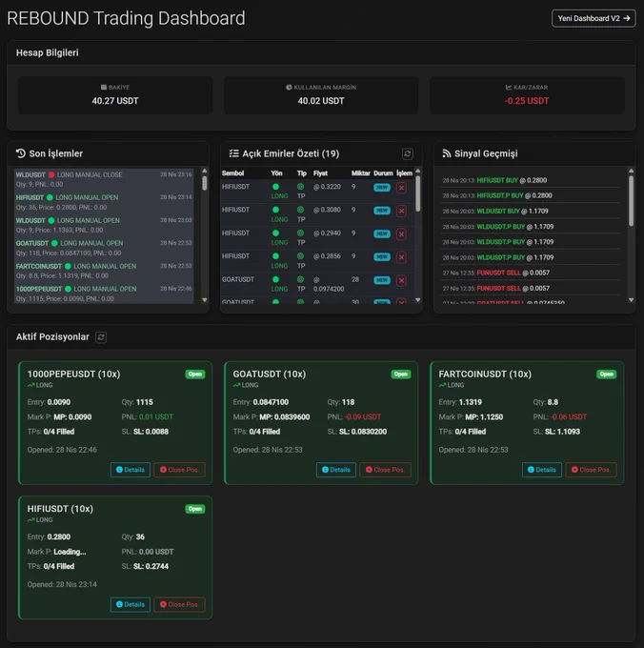Screen dimensions: 644x648
Task: Close the 1000PEPEUSDT position
Action: (x=179, y=470)
